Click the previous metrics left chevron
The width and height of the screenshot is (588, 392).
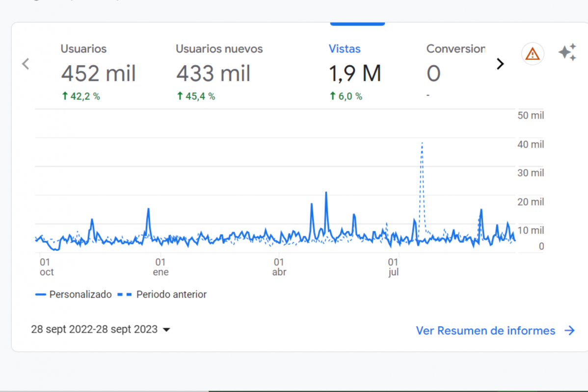[x=26, y=64]
